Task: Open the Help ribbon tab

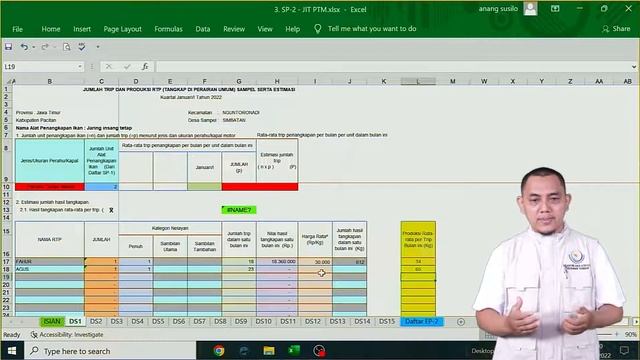Action: 292,29
